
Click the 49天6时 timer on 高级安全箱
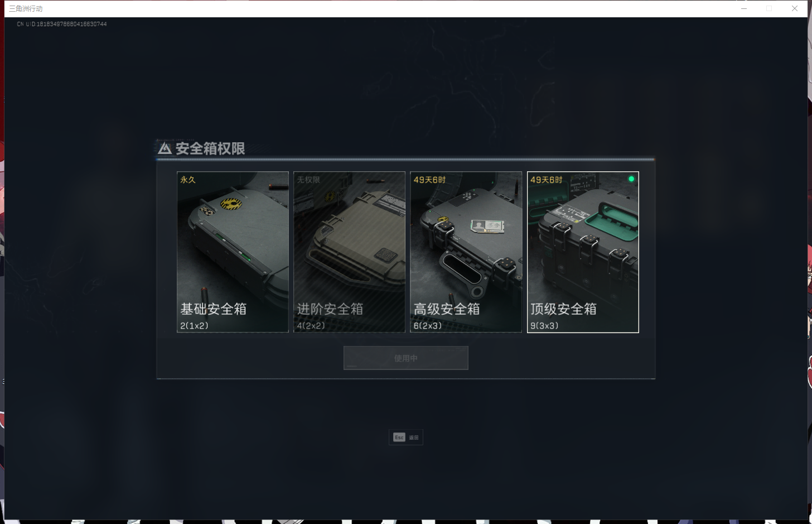(x=429, y=180)
